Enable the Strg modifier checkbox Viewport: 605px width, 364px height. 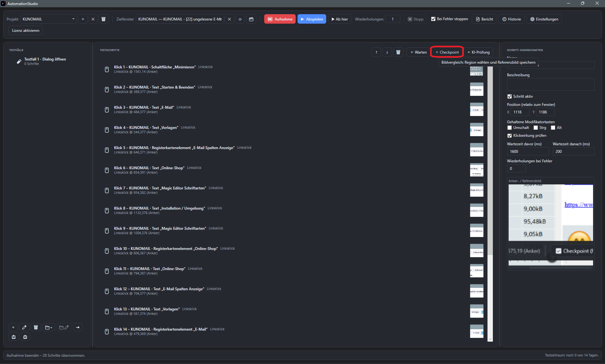click(536, 128)
